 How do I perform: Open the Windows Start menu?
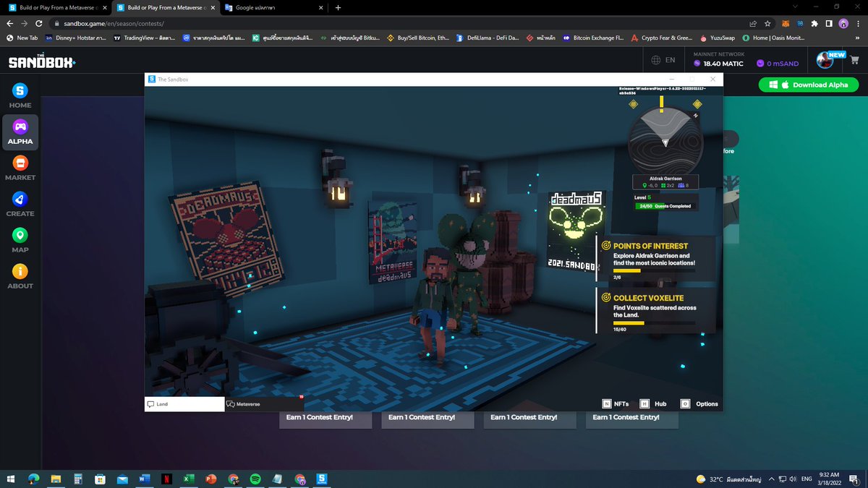pyautogui.click(x=11, y=479)
